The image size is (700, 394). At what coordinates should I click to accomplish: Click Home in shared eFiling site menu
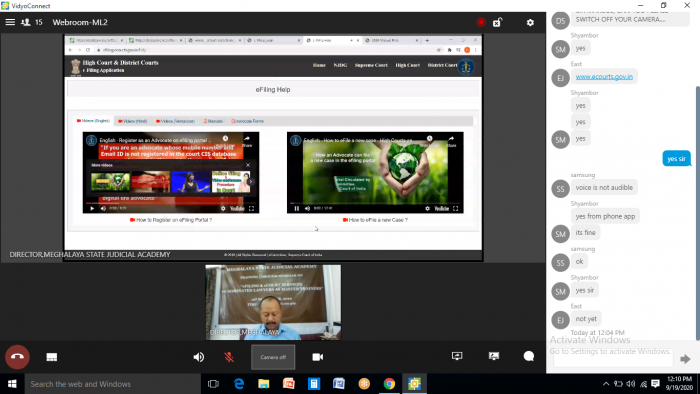tap(319, 65)
